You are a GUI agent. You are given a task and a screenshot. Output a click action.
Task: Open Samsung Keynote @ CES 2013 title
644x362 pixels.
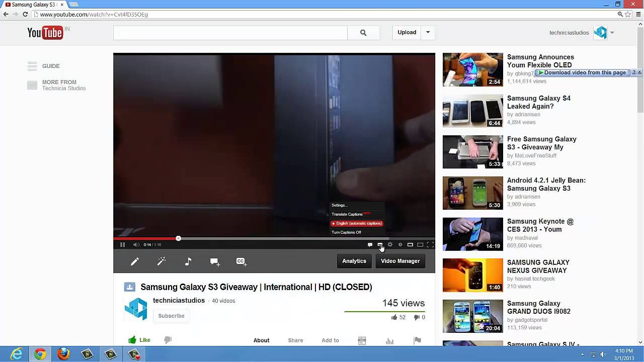point(540,225)
